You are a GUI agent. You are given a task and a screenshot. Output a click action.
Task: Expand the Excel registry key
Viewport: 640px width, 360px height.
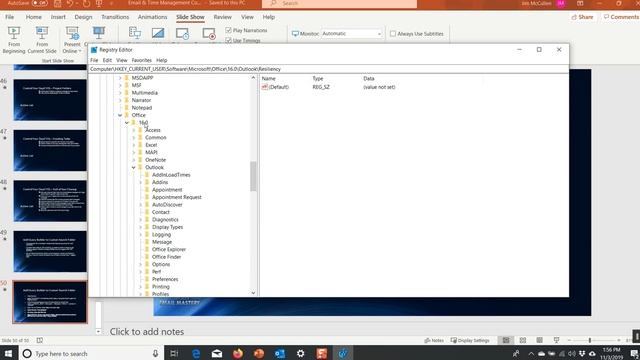pyautogui.click(x=133, y=145)
